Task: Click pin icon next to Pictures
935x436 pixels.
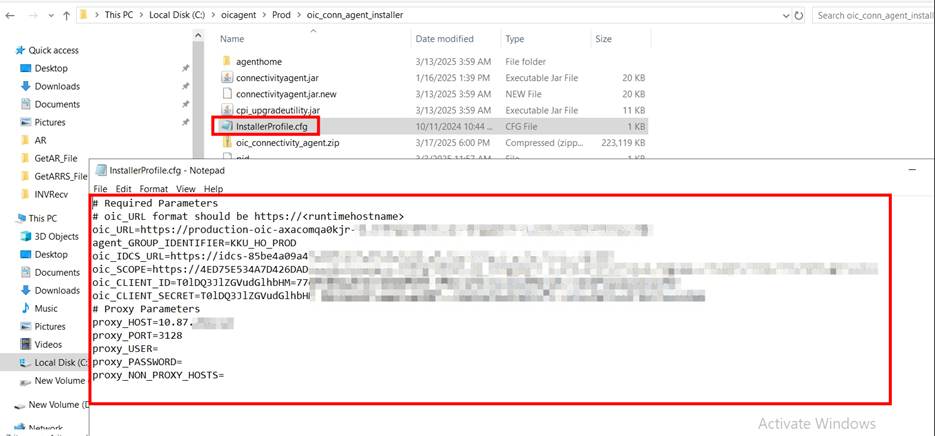Action: (185, 122)
